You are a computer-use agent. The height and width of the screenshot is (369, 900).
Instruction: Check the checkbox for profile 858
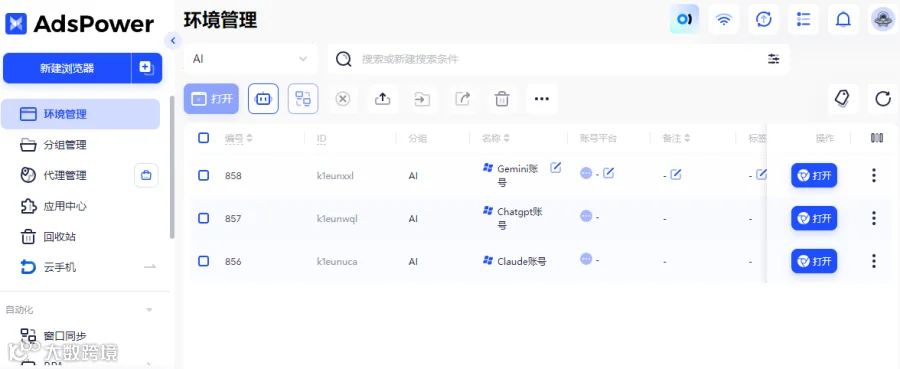[203, 175]
